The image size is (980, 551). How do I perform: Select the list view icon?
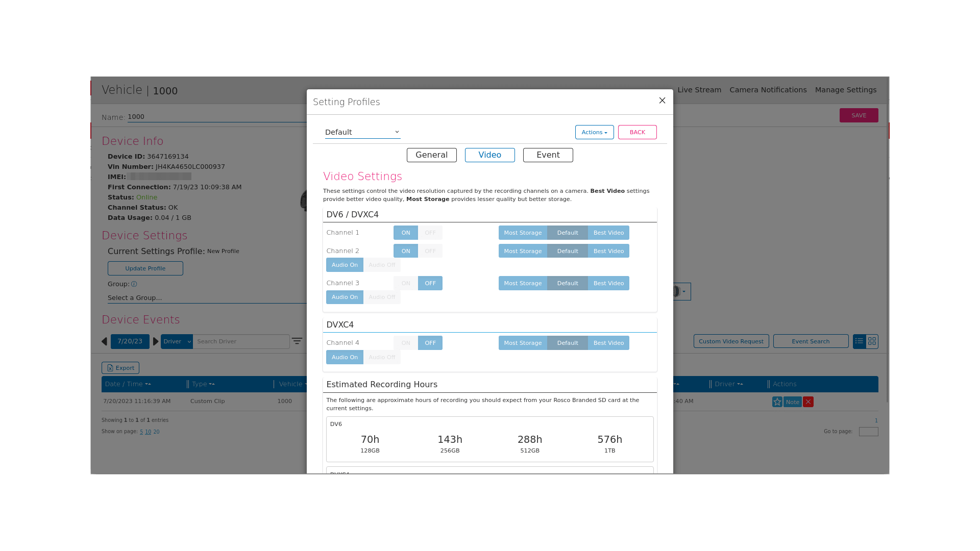pos(859,341)
